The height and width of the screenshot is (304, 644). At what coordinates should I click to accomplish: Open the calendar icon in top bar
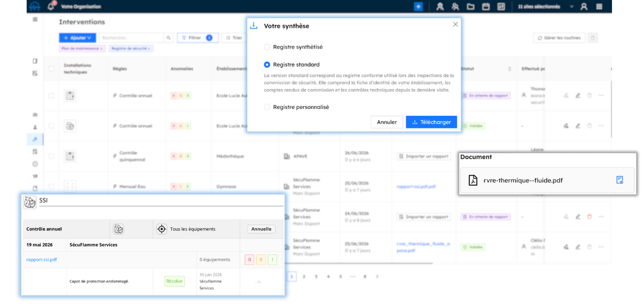pyautogui.click(x=486, y=6)
